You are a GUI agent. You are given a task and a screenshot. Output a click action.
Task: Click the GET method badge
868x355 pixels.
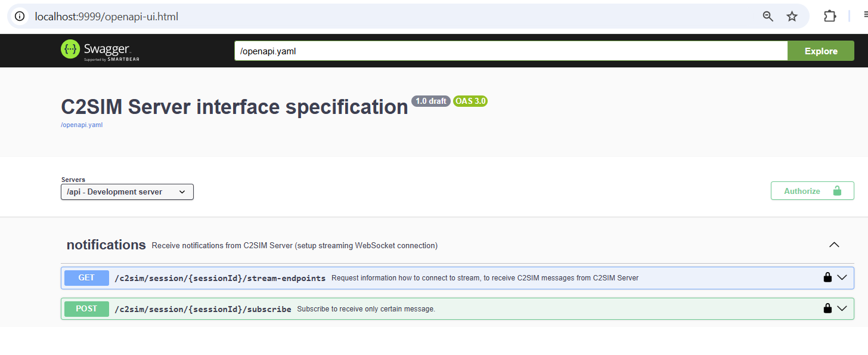[x=86, y=277]
